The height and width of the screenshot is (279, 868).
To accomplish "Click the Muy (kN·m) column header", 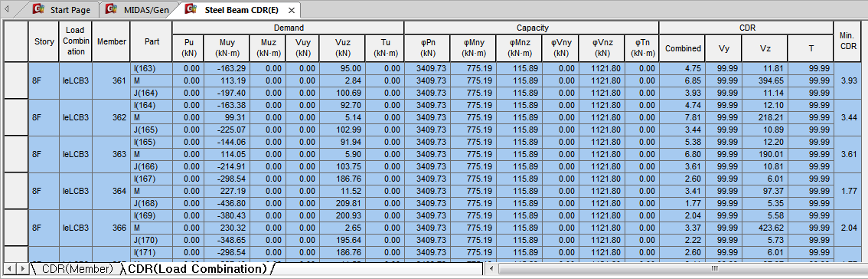I will tap(227, 48).
